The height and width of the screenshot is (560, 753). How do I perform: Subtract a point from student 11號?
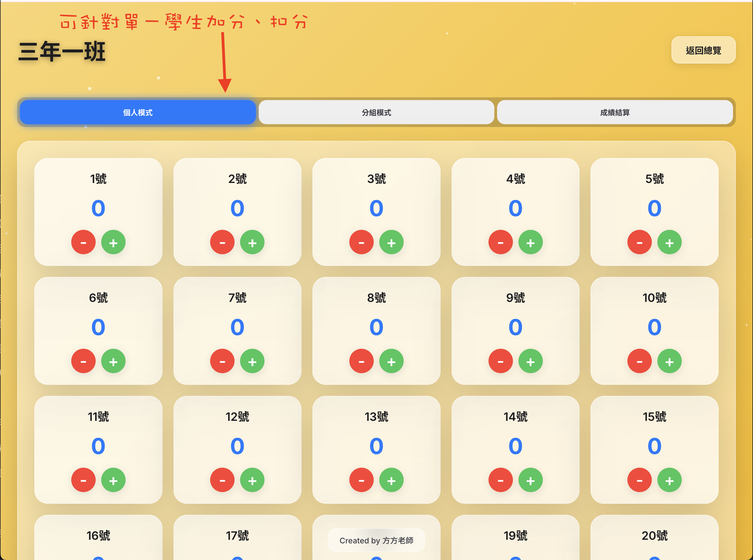coord(83,480)
